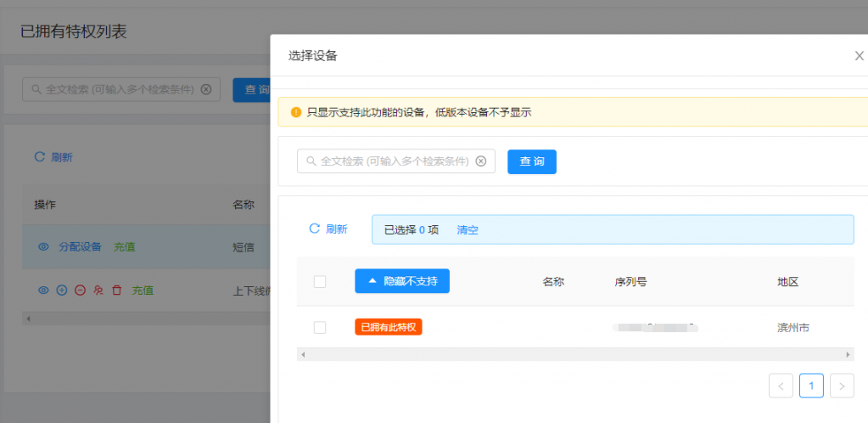Select page 1 in pagination
Screen dimensions: 868x423
coord(811,386)
